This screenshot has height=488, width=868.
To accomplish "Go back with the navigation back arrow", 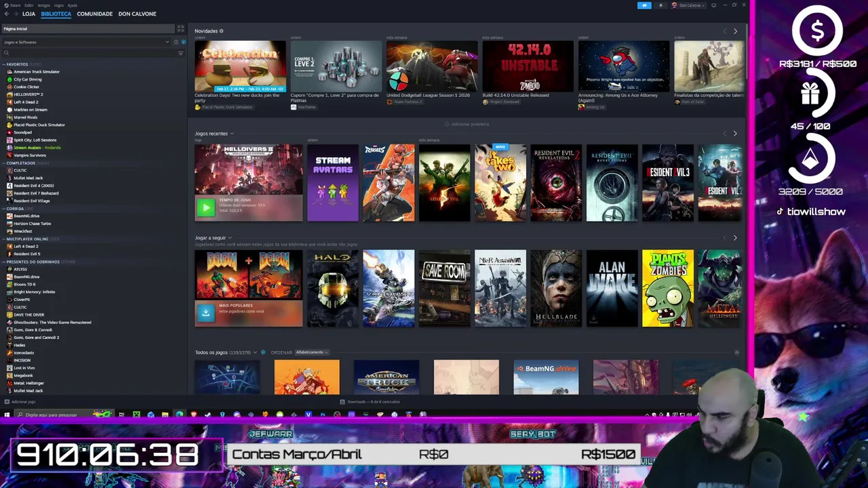I will 7,14.
